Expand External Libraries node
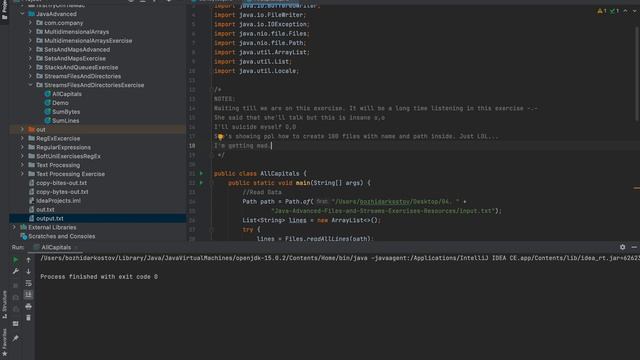640x360 pixels. pyautogui.click(x=14, y=227)
